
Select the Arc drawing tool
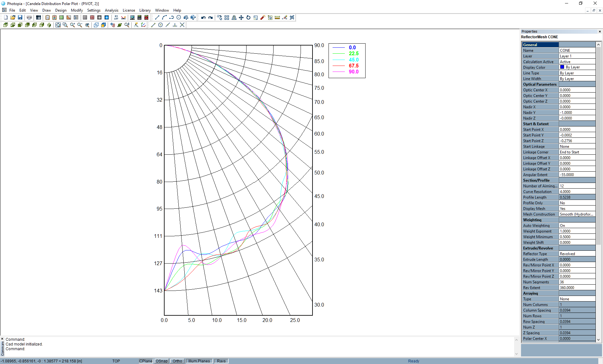(164, 18)
